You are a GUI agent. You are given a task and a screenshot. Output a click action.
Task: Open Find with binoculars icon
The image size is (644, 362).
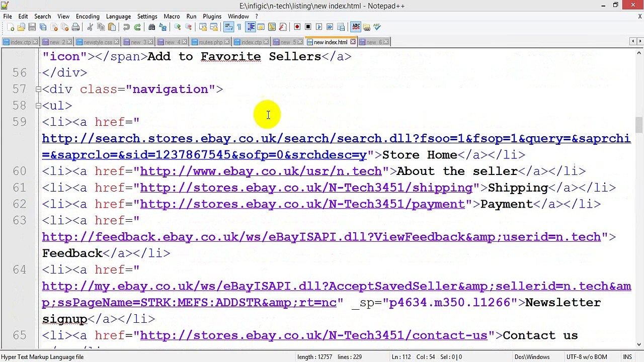(151, 27)
